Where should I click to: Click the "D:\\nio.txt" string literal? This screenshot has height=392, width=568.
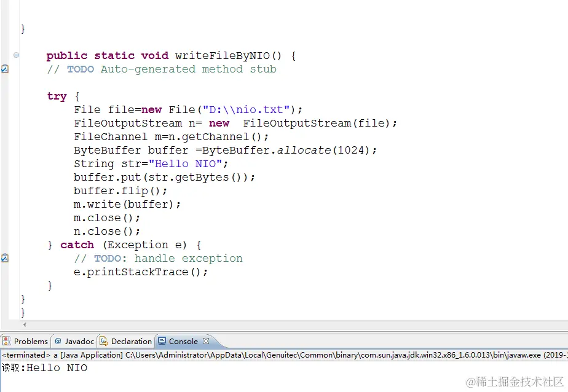tap(246, 109)
